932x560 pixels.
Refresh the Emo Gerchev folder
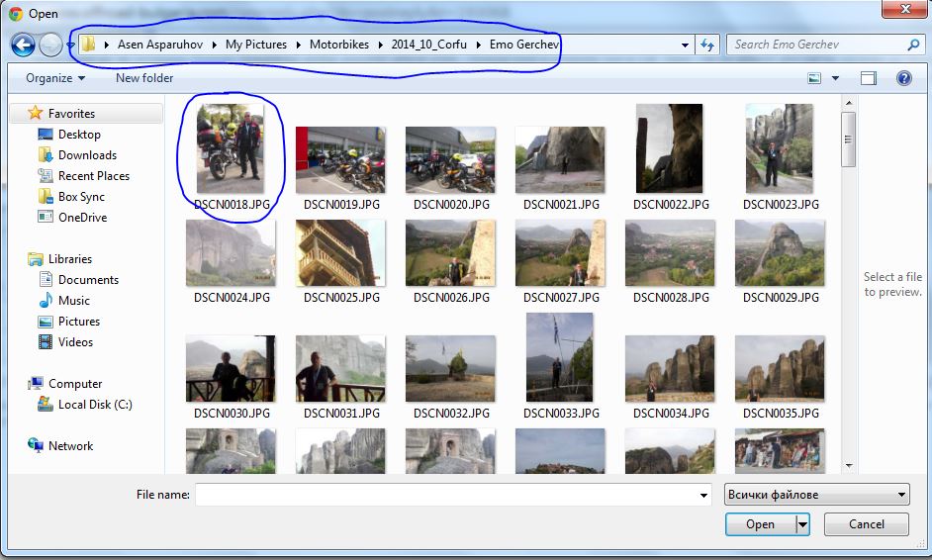pyautogui.click(x=707, y=45)
